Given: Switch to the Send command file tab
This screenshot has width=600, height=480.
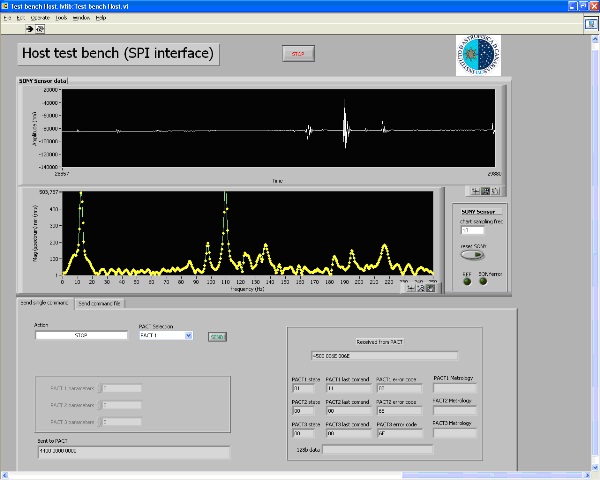Looking at the screenshot, I should point(100,302).
